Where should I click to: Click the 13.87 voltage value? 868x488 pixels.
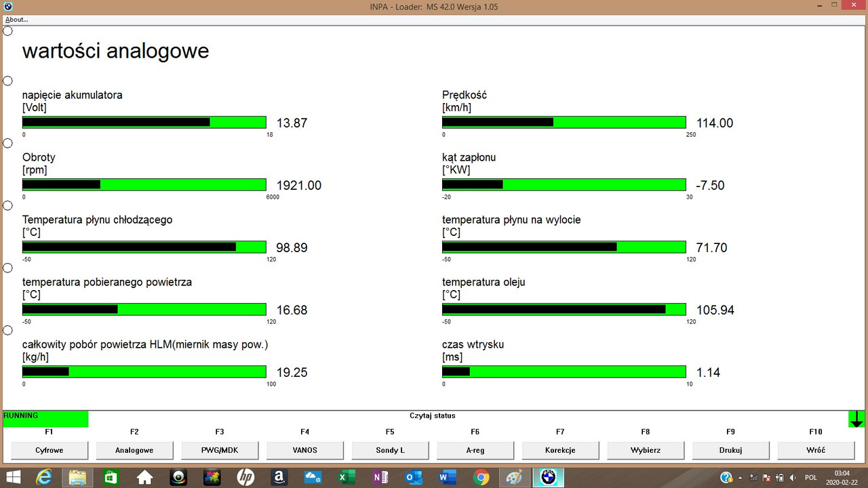pyautogui.click(x=292, y=123)
